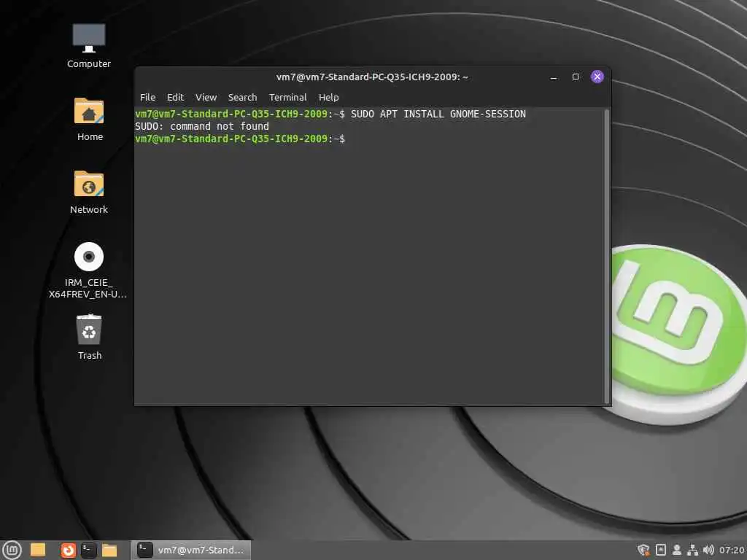
Task: Select the Network desktop icon
Action: 89,192
